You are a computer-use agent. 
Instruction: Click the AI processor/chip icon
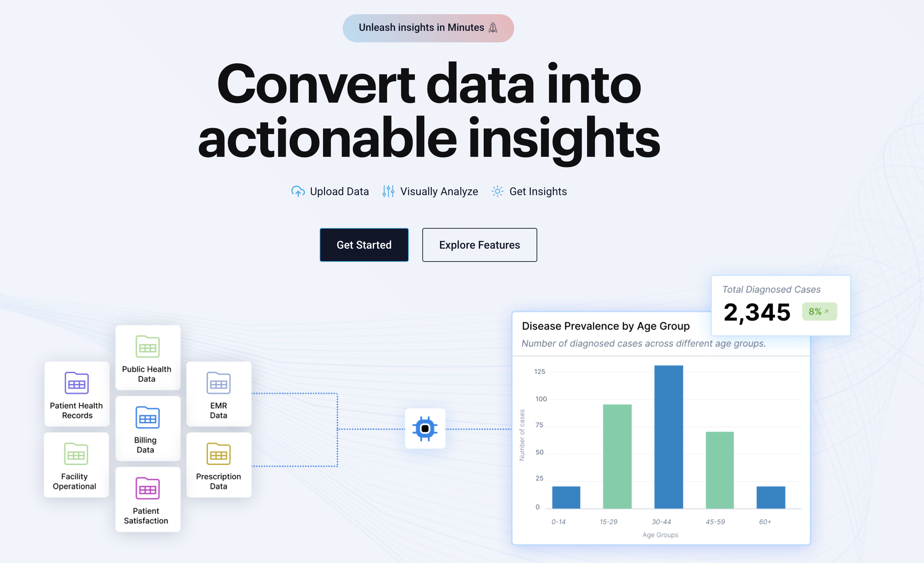pyautogui.click(x=426, y=428)
